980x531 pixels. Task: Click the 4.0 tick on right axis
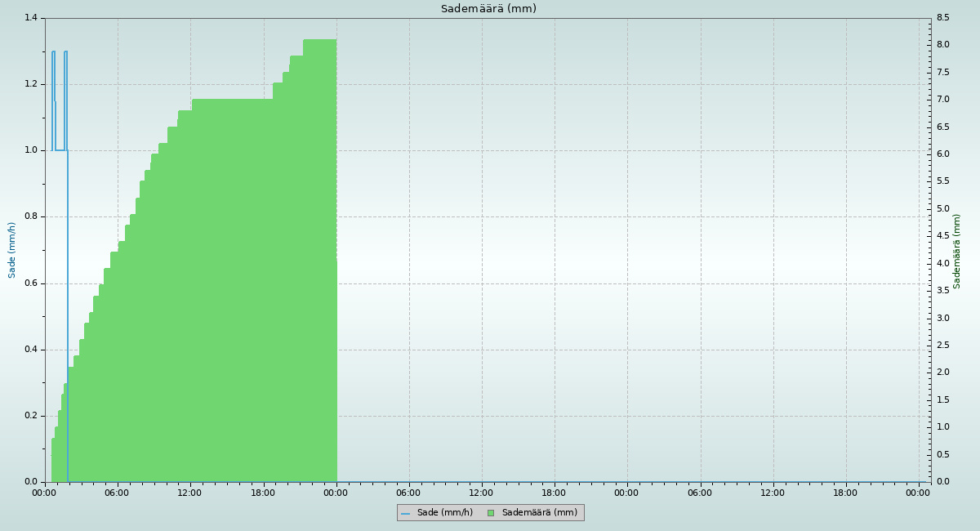coord(942,263)
